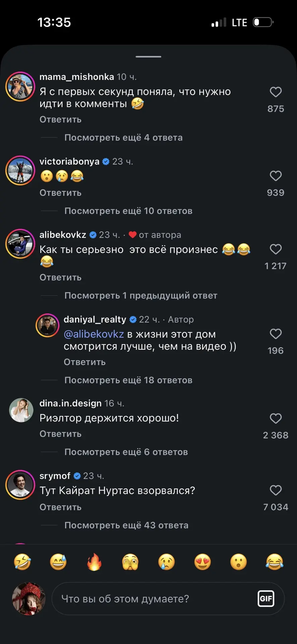297x644 pixels.
Task: Insert the grinning sweat emoji
Action: 58,562
